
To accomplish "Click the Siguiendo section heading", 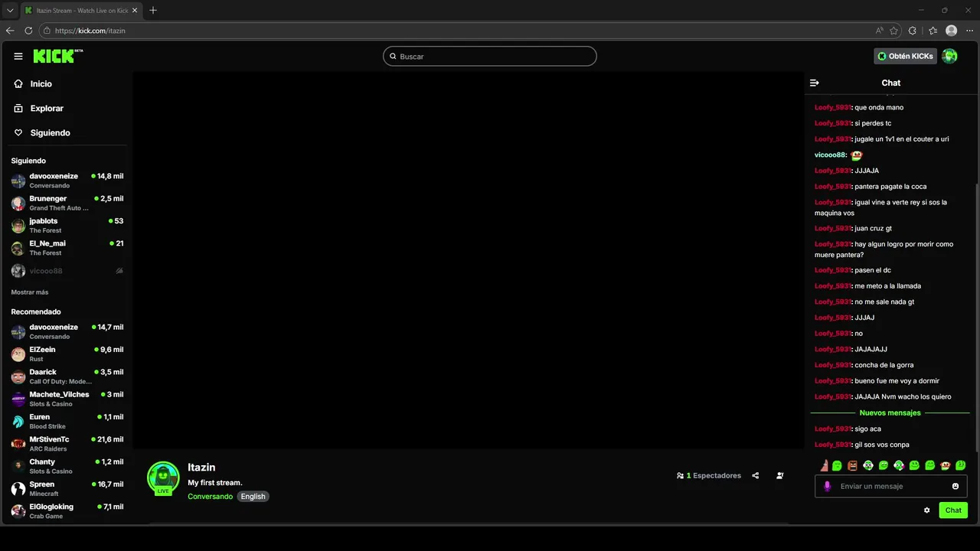I will click(28, 161).
